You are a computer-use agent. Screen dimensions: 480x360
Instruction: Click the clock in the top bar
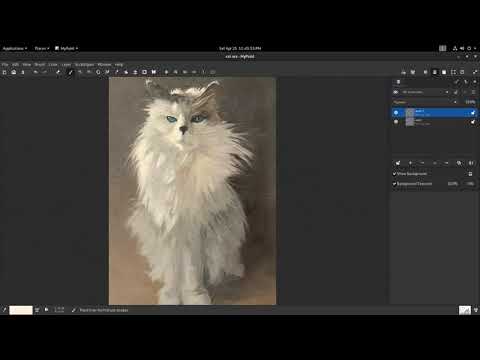click(240, 48)
